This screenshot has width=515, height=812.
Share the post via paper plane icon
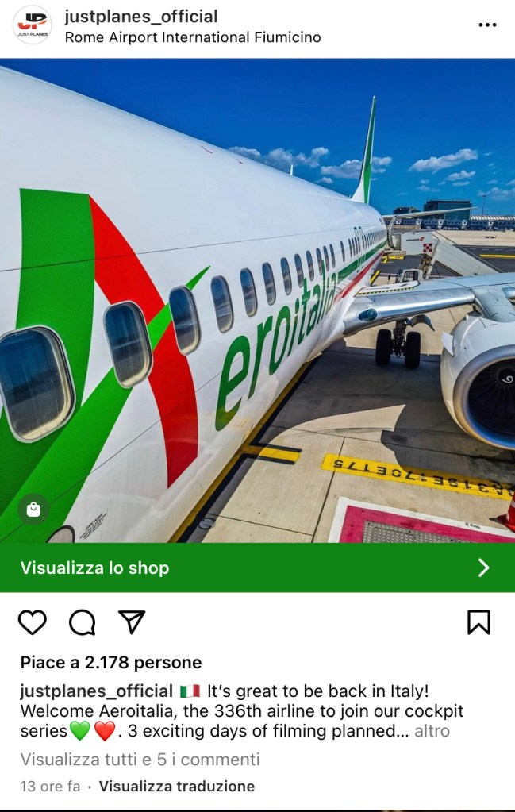click(x=132, y=622)
